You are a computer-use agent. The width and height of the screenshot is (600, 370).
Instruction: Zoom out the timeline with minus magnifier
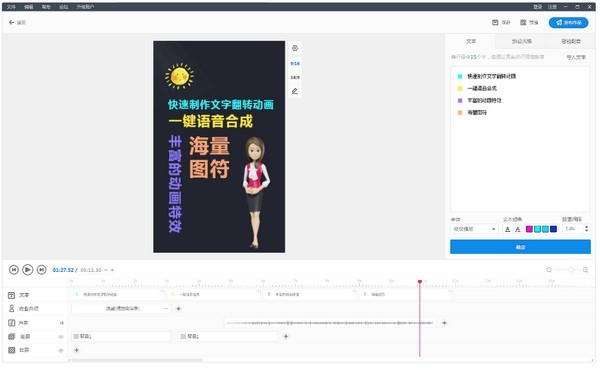(549, 270)
